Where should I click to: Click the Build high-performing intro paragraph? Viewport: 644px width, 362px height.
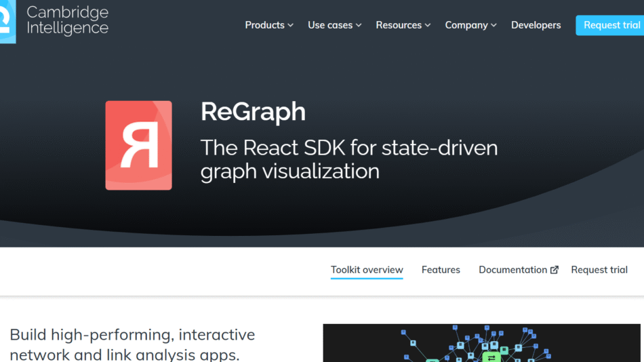(x=132, y=344)
